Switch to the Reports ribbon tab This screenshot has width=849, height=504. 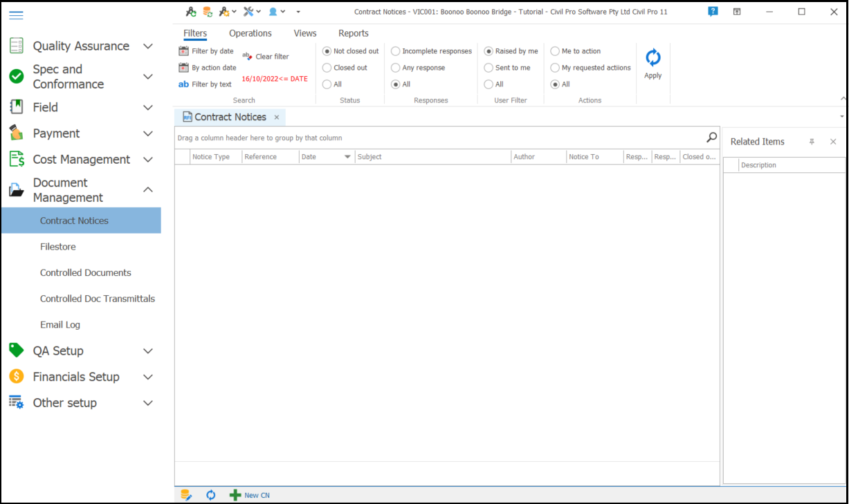click(x=354, y=33)
